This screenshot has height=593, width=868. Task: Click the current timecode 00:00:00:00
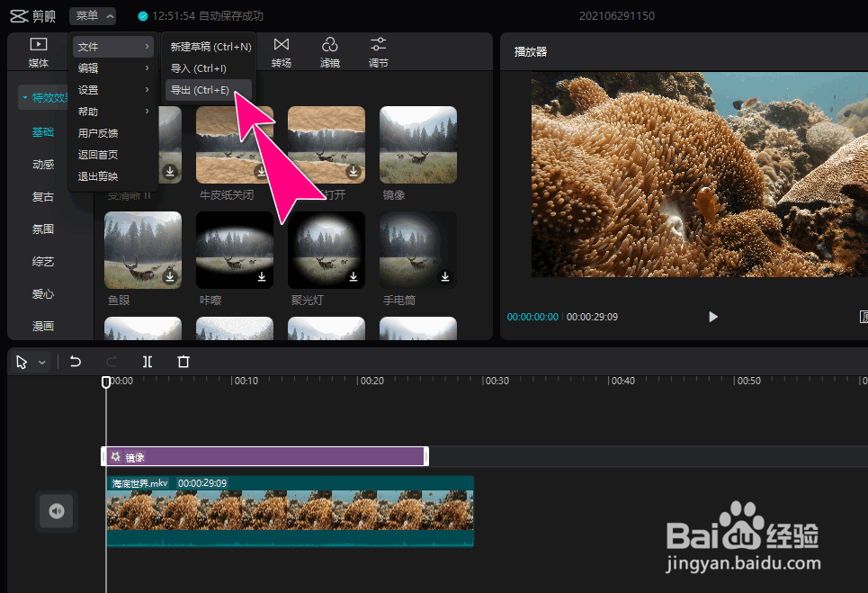click(x=532, y=317)
